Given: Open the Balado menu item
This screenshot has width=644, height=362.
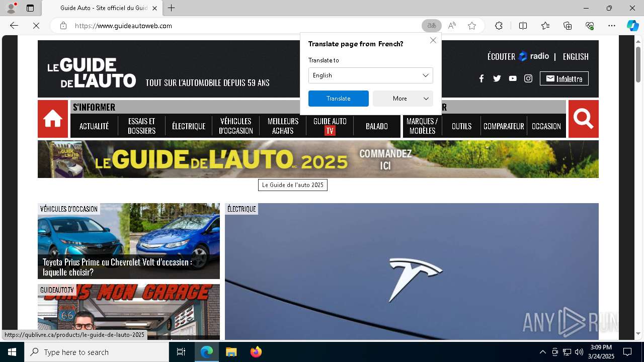Looking at the screenshot, I should coord(377,126).
